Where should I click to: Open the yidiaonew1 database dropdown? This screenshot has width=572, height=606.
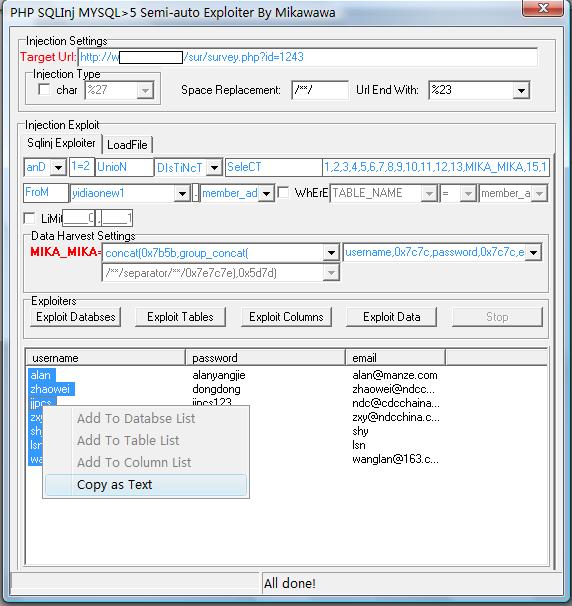click(x=182, y=193)
